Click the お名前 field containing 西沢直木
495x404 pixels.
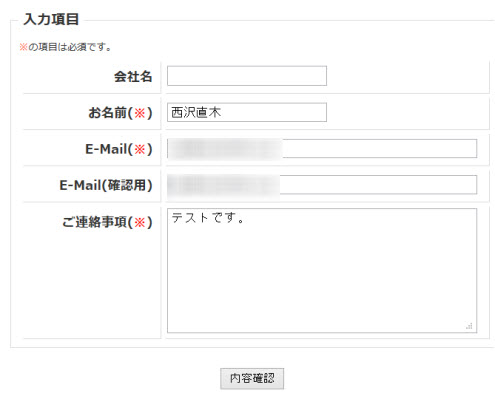point(247,112)
